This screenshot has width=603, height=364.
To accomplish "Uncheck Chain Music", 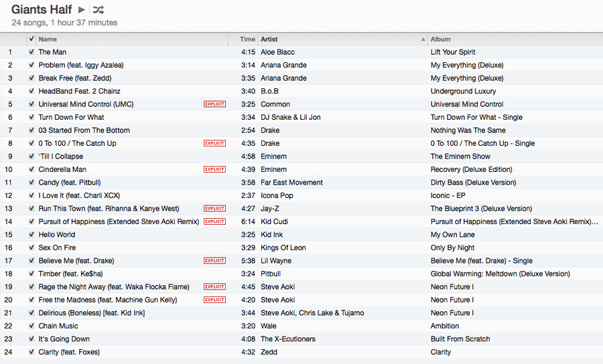I will (31, 326).
